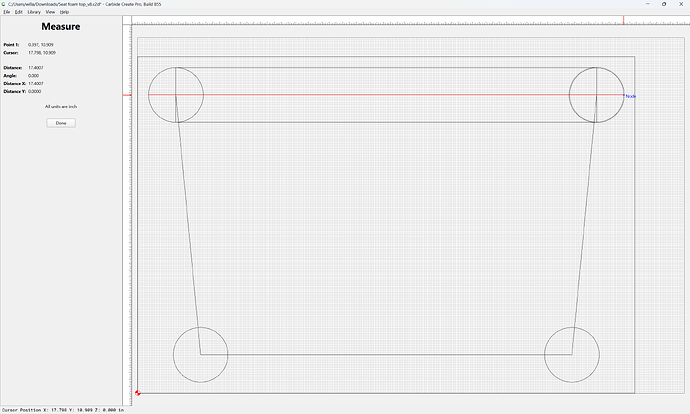Select the top-left circle on canvas
The height and width of the screenshot is (414, 690).
pyautogui.click(x=176, y=95)
